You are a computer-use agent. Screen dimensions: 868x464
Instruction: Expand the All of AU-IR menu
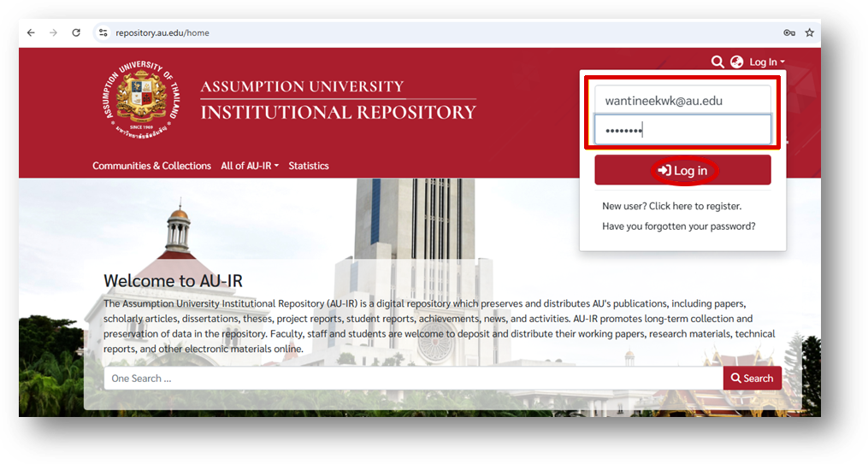tap(250, 166)
